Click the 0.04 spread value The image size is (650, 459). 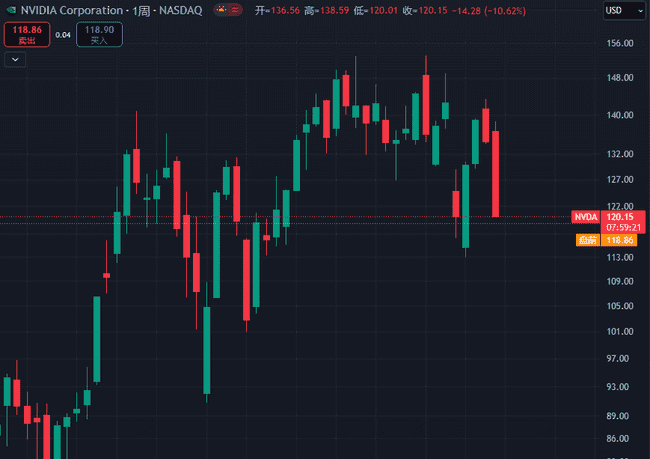pyautogui.click(x=63, y=35)
